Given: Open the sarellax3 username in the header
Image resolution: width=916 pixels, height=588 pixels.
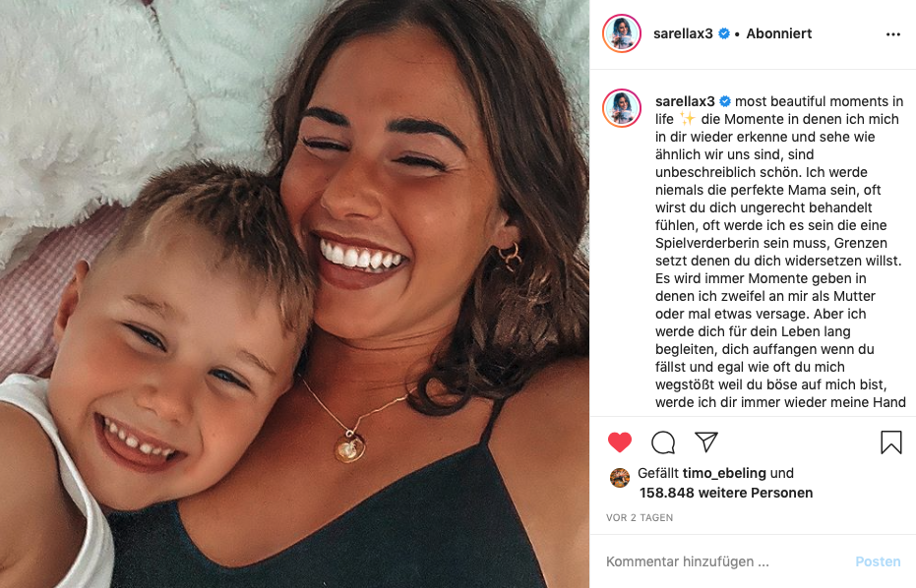Looking at the screenshot, I should tap(683, 33).
